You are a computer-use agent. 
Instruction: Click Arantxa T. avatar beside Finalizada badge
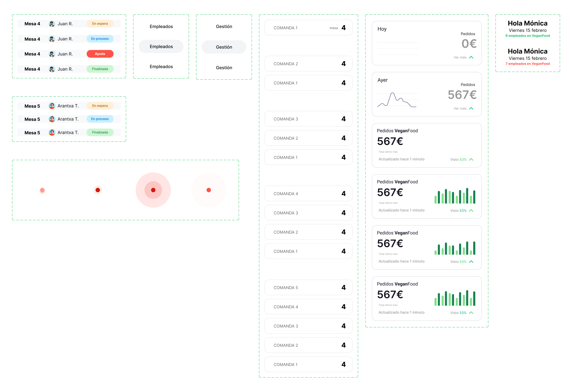pos(52,132)
